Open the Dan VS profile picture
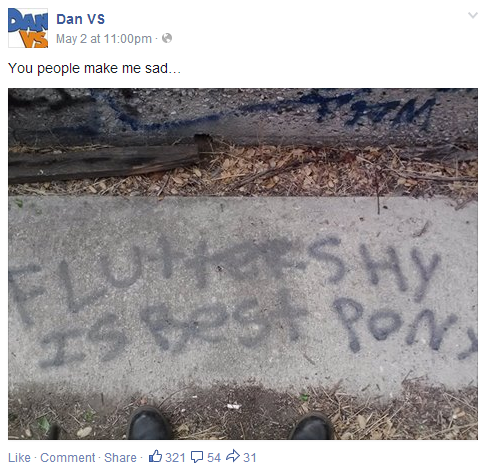The image size is (484, 468). 28,28
